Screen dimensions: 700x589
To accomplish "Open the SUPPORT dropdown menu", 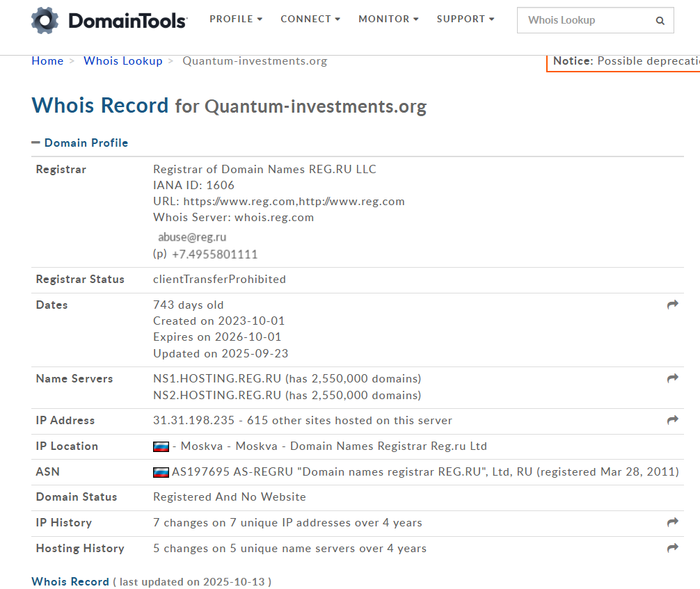I will 466,19.
